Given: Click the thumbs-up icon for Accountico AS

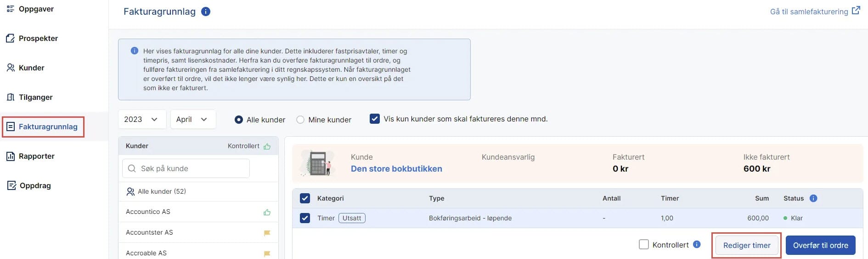Looking at the screenshot, I should [267, 212].
